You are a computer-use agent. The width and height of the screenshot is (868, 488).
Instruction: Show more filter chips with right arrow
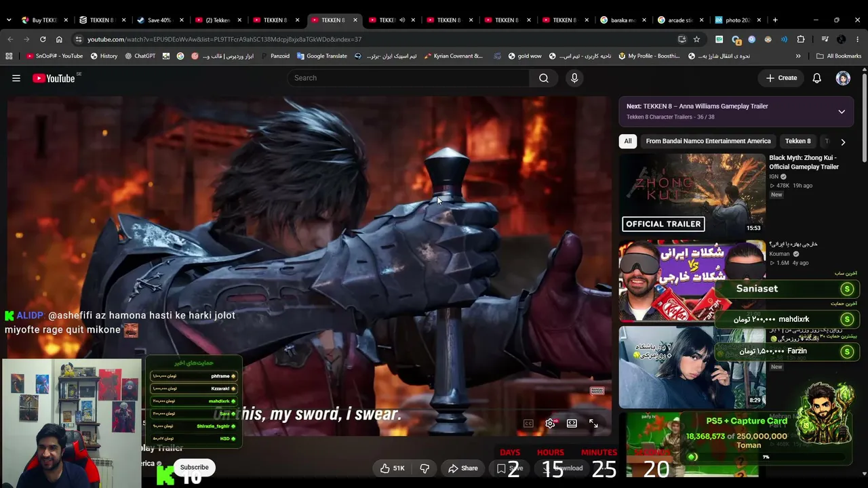[x=843, y=142]
